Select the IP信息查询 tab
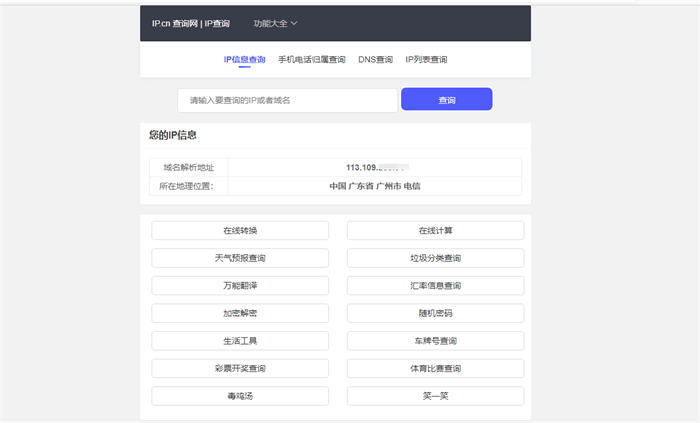Image resolution: width=700 pixels, height=423 pixels. (x=245, y=60)
